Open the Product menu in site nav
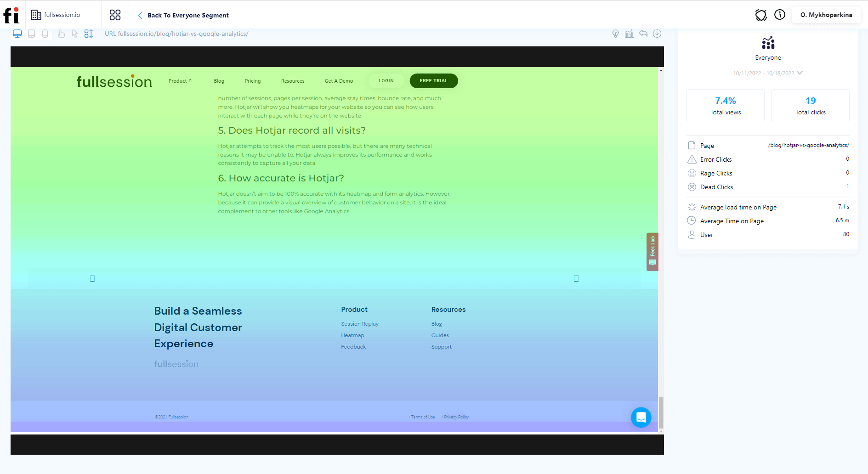 [x=180, y=81]
